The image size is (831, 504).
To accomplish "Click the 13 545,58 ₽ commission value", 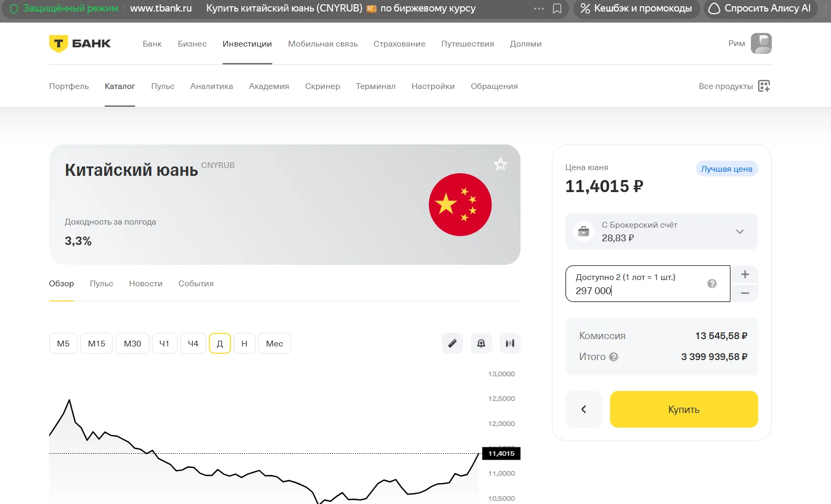I will (721, 336).
